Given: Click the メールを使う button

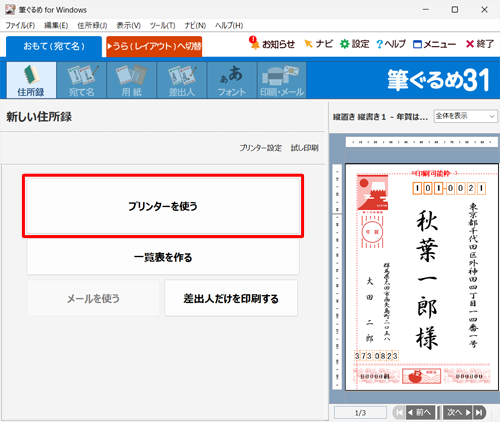Looking at the screenshot, I should click(x=93, y=298).
